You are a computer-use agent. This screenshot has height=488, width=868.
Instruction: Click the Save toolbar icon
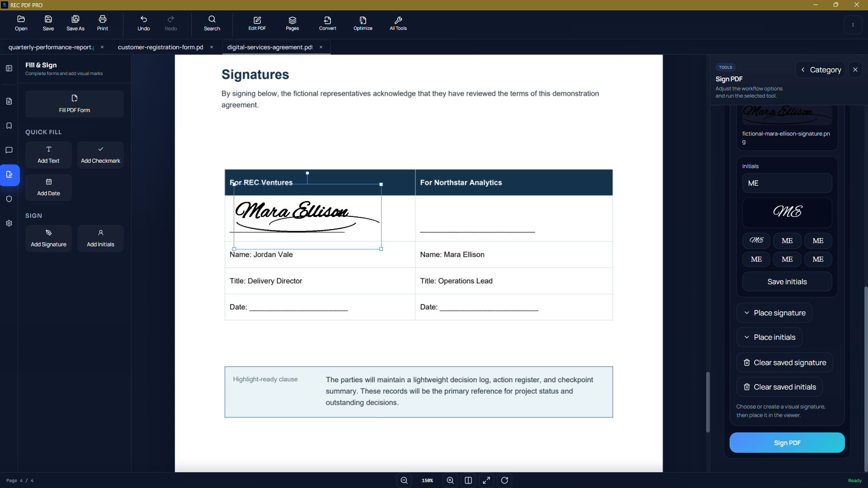coord(48,23)
